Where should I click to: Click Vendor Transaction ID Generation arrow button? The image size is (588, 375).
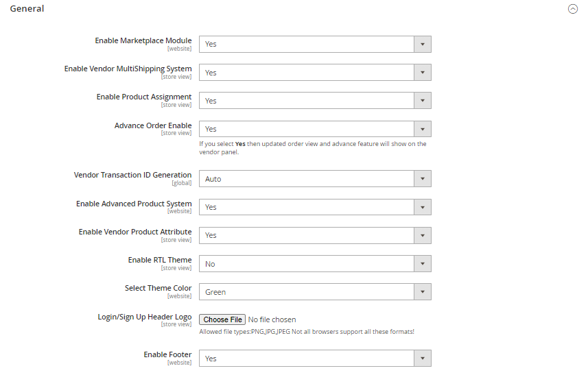point(423,179)
